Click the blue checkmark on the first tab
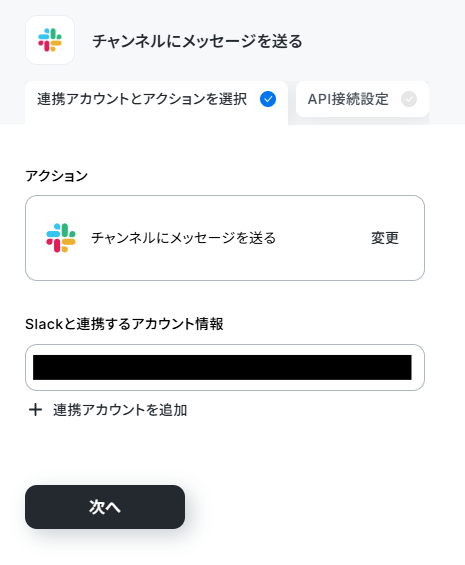 click(268, 99)
